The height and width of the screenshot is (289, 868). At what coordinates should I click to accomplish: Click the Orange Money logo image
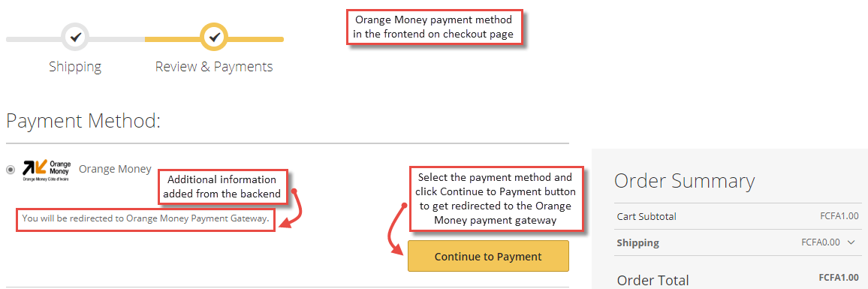tap(47, 170)
